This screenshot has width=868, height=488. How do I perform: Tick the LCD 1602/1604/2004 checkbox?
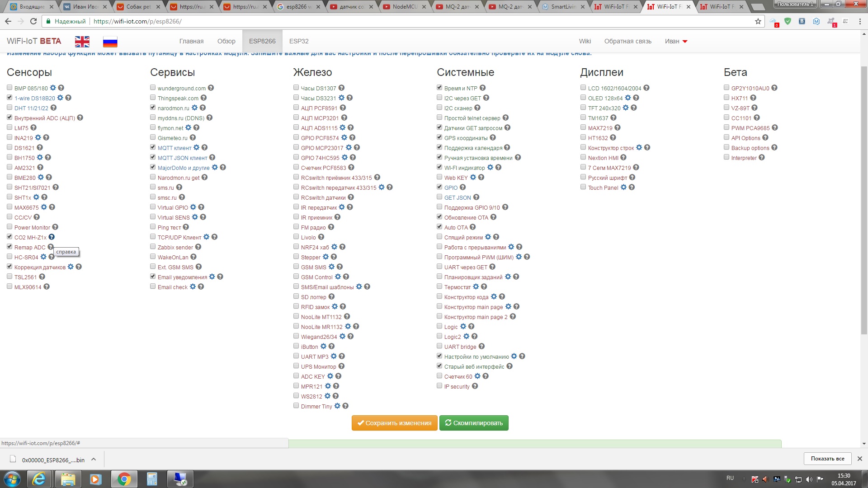pos(583,88)
